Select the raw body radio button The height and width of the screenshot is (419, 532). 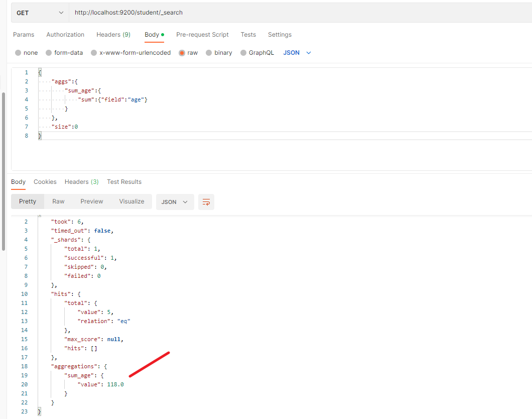(188, 53)
